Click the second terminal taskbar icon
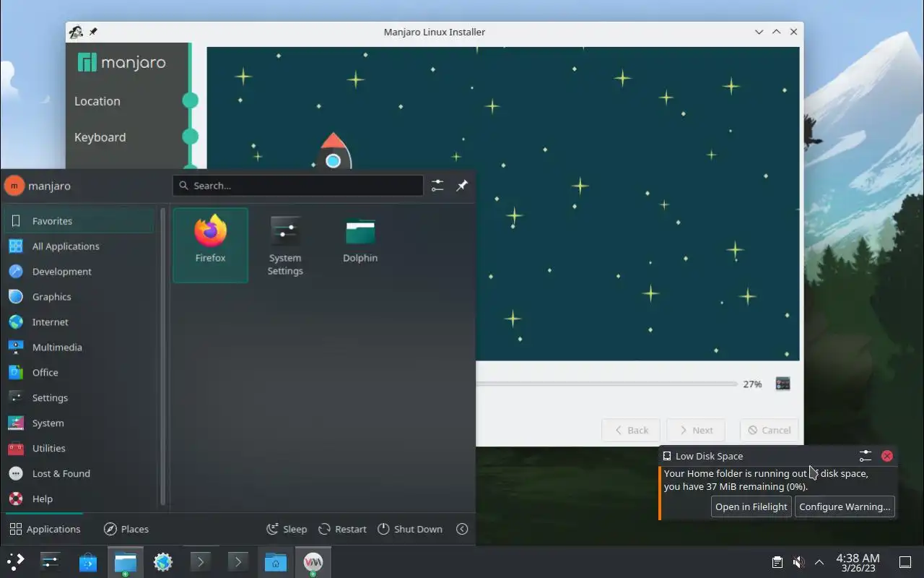This screenshot has width=924, height=578. [238, 562]
